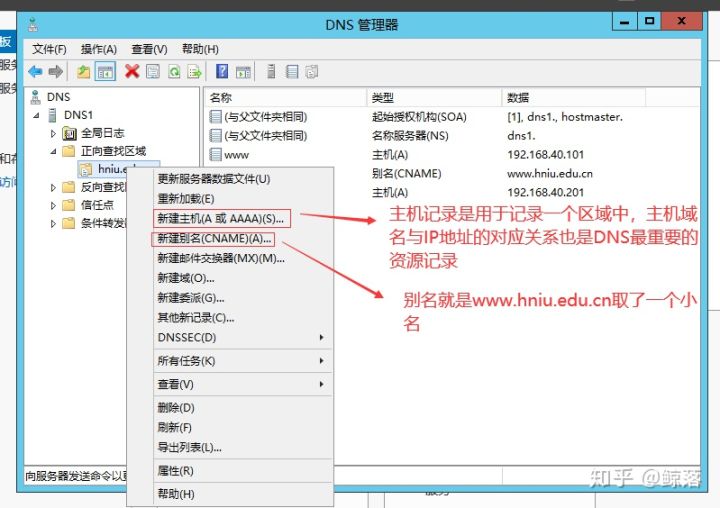Click the blue help question mark icon
720x508 pixels.
pyautogui.click(x=222, y=71)
